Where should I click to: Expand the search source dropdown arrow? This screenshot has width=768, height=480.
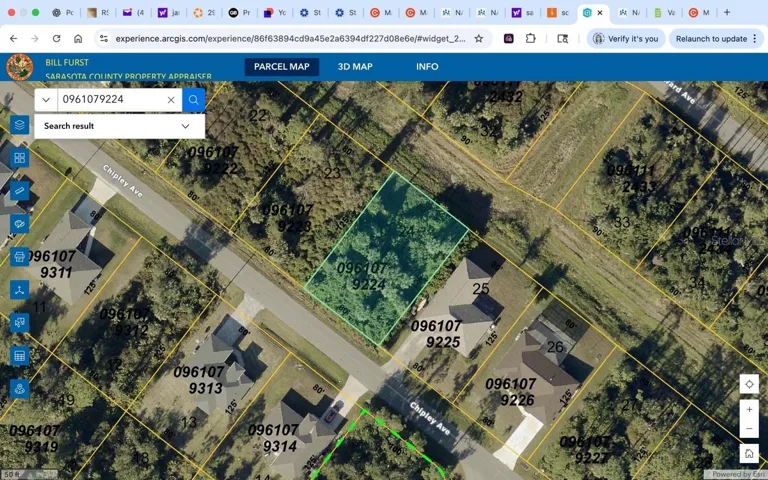[x=46, y=100]
